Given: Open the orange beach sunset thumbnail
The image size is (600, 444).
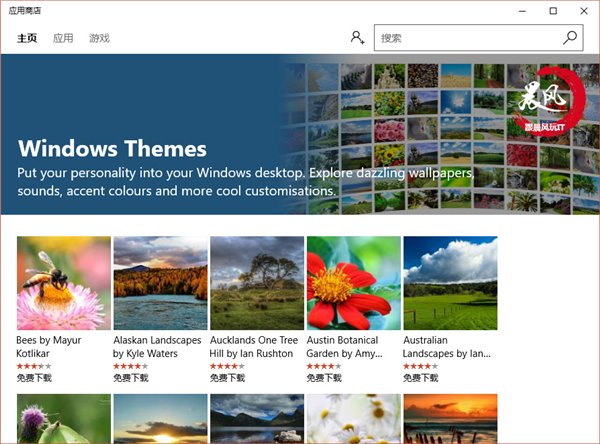Looking at the screenshot, I should coord(450,419).
